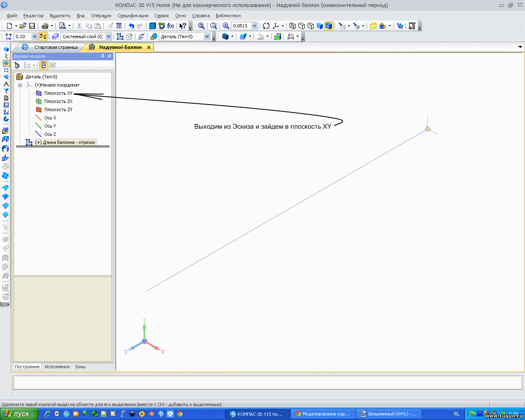Click the Spatial curves icon in left panel
This screenshot has height=420, width=525.
point(6,56)
